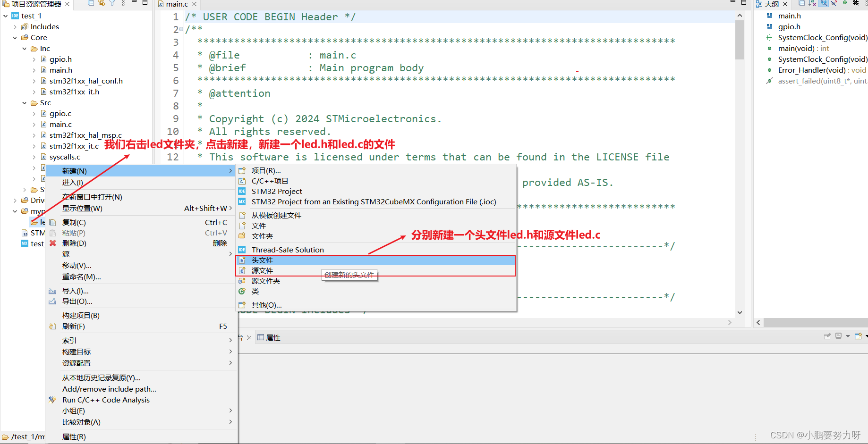The height and width of the screenshot is (444, 868).
Task: Close the main.c editor tab
Action: point(194,4)
